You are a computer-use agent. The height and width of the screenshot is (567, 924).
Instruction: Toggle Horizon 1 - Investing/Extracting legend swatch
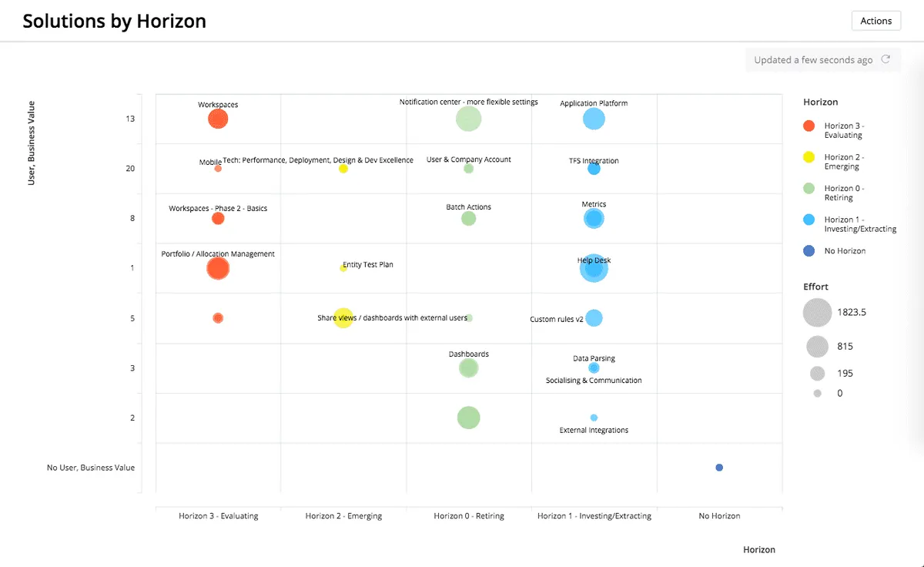[808, 220]
